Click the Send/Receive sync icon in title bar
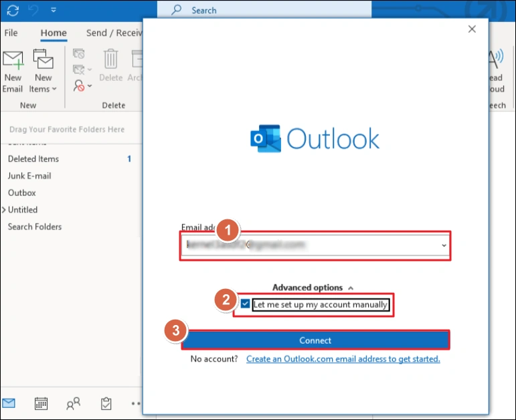 13,11
